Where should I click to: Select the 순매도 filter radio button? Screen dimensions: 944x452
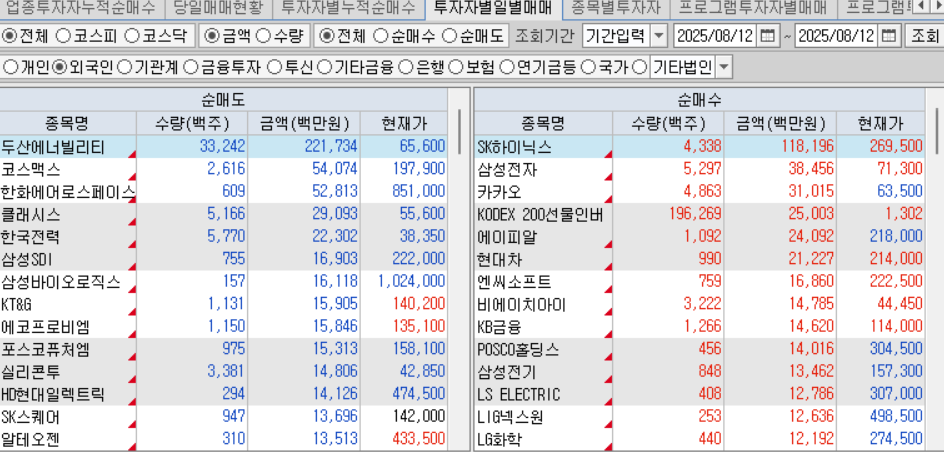click(x=449, y=36)
